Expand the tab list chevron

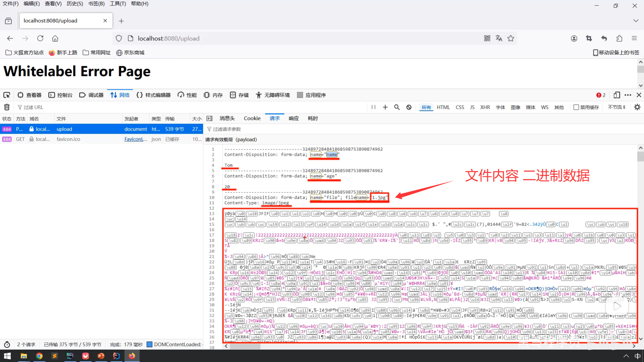[x=636, y=21]
